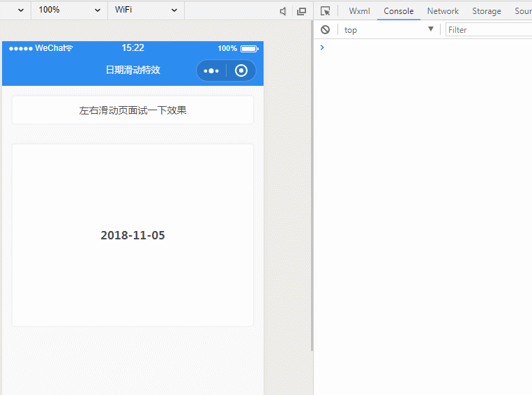Click the date 2018-11-05 text
Screen dimensions: 532x395
pyautogui.click(x=132, y=235)
